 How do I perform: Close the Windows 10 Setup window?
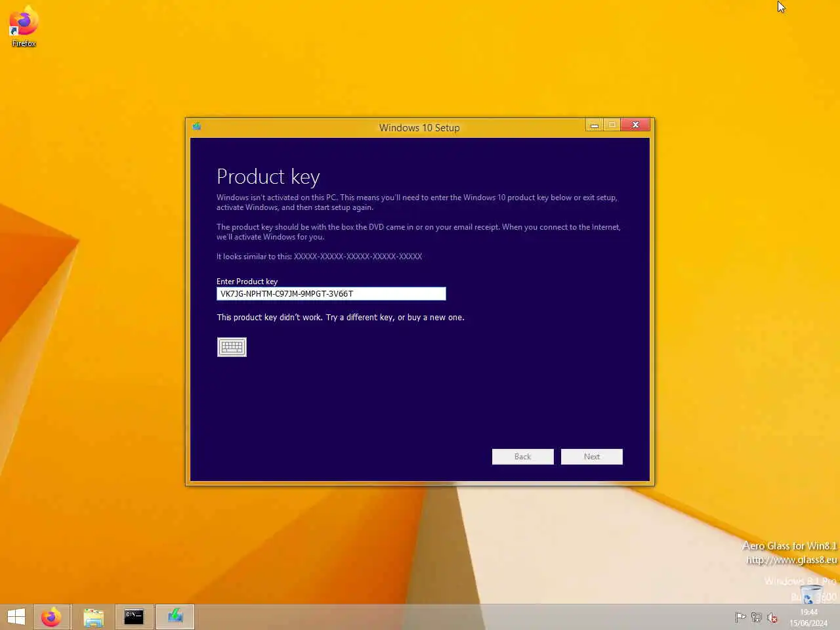635,125
